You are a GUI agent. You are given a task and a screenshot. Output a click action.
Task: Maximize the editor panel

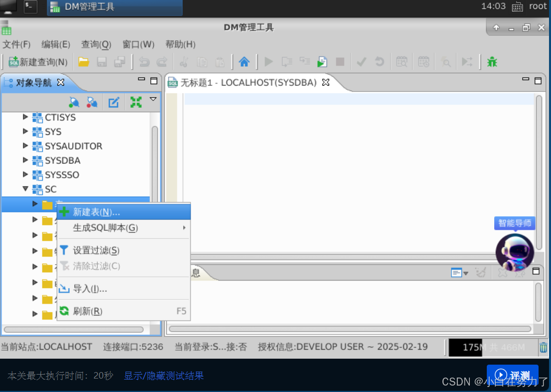538,81
